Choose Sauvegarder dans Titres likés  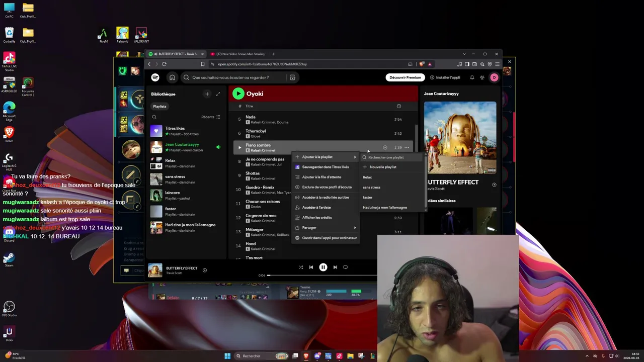pyautogui.click(x=326, y=167)
